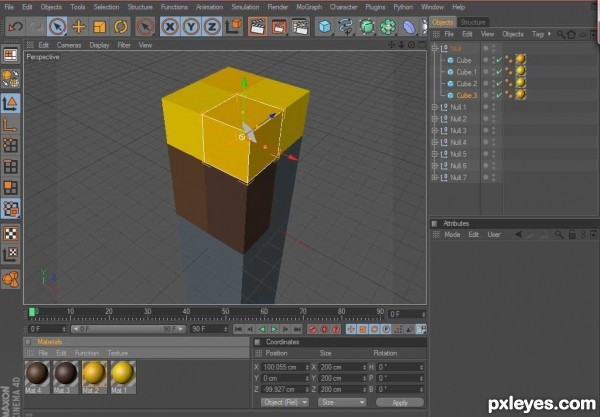Click the Position X input field
This screenshot has height=417, width=600.
tap(285, 367)
